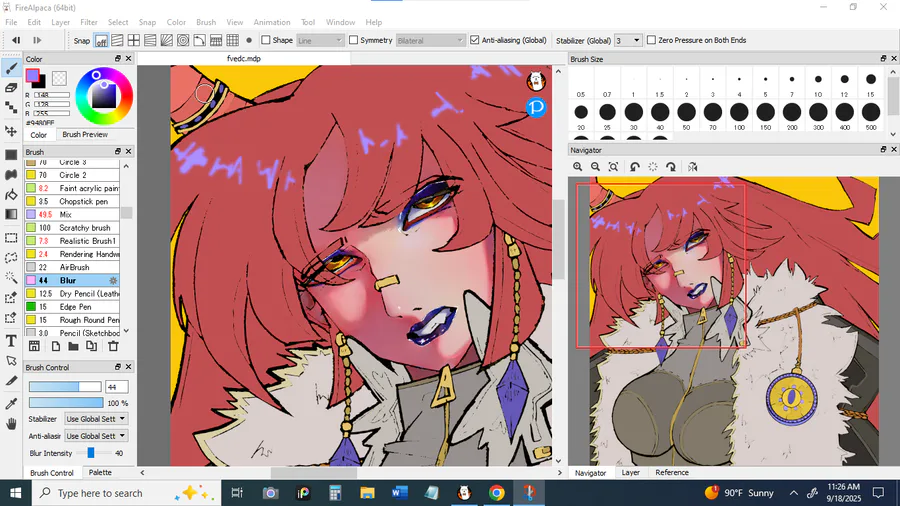The height and width of the screenshot is (506, 900).
Task: Uncheck Anti-aliasing (Global)
Action: (x=475, y=40)
